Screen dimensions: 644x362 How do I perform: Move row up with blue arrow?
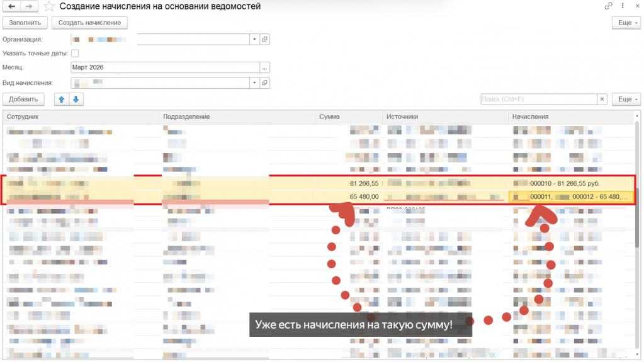(62, 99)
